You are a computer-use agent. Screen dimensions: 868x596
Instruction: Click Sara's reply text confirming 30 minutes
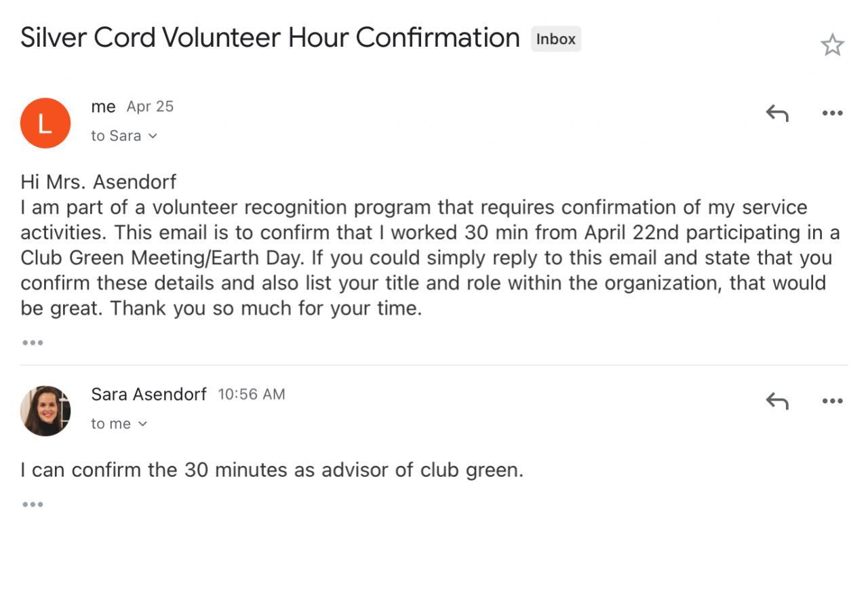[272, 470]
